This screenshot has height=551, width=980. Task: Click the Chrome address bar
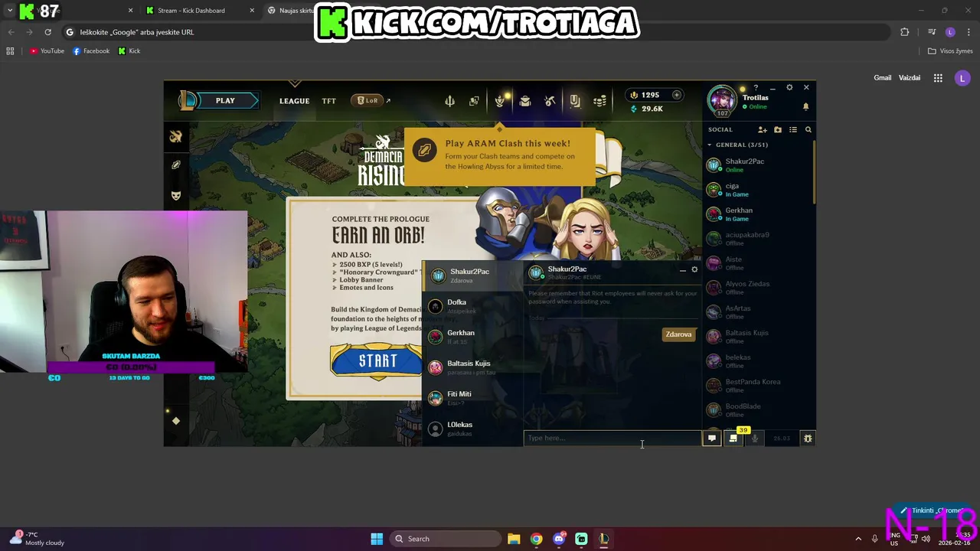[475, 32]
